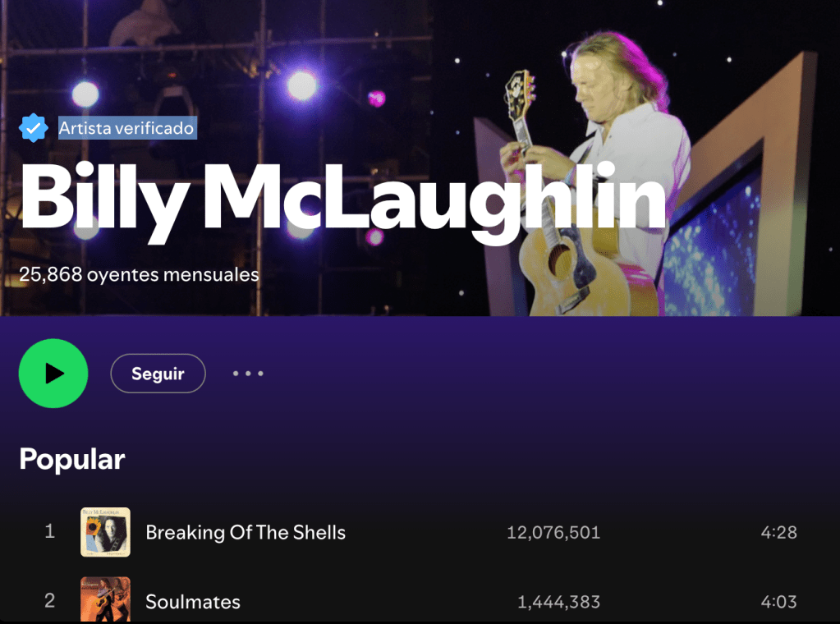Image resolution: width=840 pixels, height=624 pixels.
Task: Click the 25,868 oyentes mensuales text
Action: coord(139,274)
